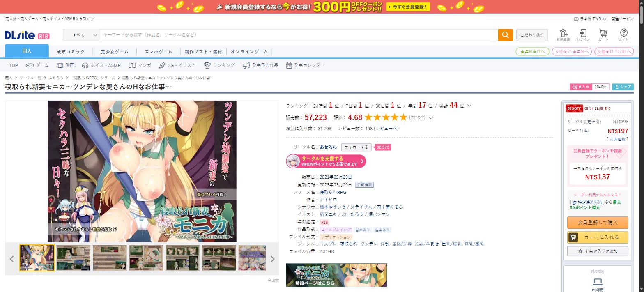The height and width of the screenshot is (292, 644).
Task: Click the cart カートに入れる button
Action: pyautogui.click(x=598, y=237)
